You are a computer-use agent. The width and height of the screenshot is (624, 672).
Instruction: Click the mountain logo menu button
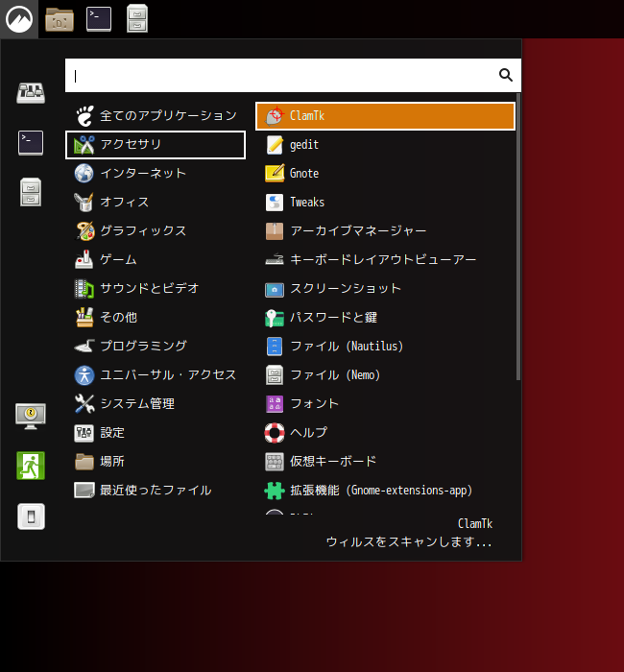(19, 19)
